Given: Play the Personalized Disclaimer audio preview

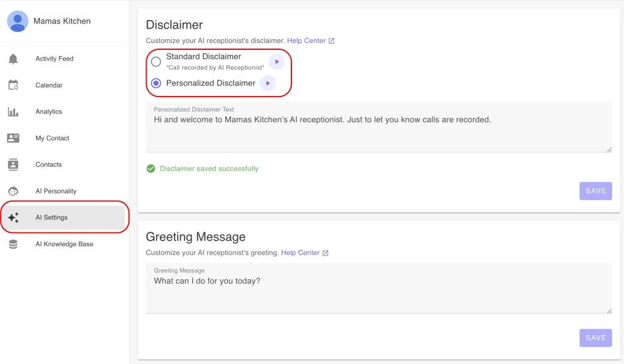Looking at the screenshot, I should pyautogui.click(x=268, y=83).
